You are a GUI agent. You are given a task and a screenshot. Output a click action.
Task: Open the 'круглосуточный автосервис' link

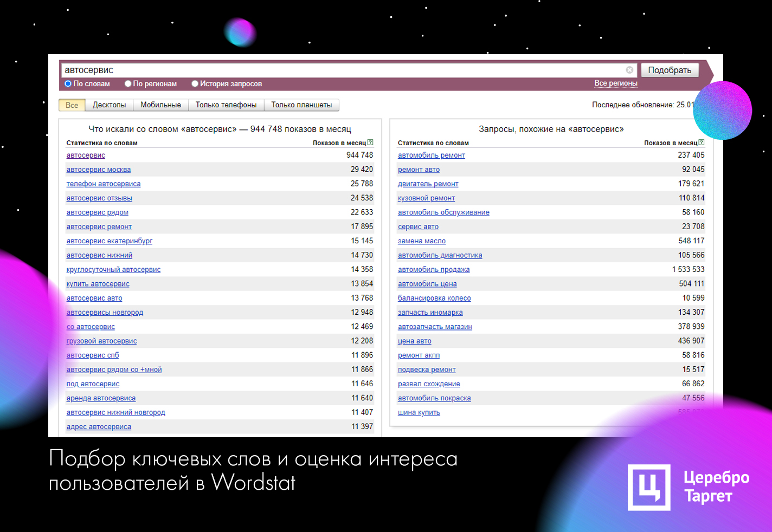click(113, 270)
